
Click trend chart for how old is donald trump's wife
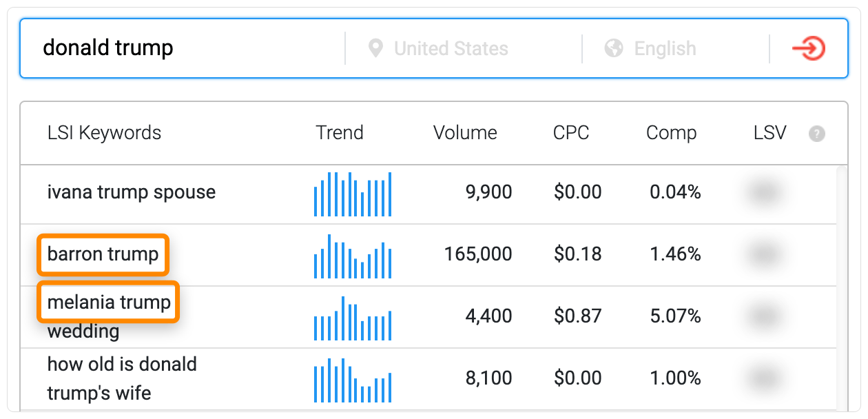tap(353, 380)
